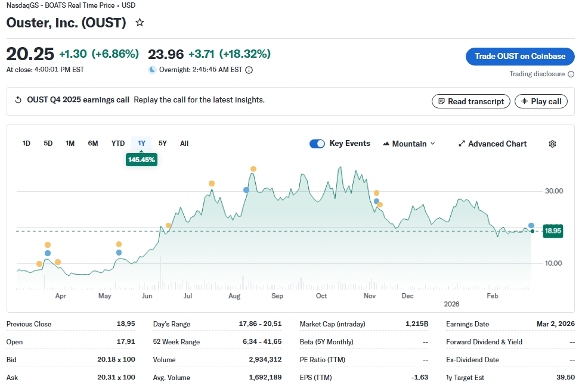Viewport: 582px width, 392px height.
Task: Open chart settings gear icon
Action: (x=552, y=144)
